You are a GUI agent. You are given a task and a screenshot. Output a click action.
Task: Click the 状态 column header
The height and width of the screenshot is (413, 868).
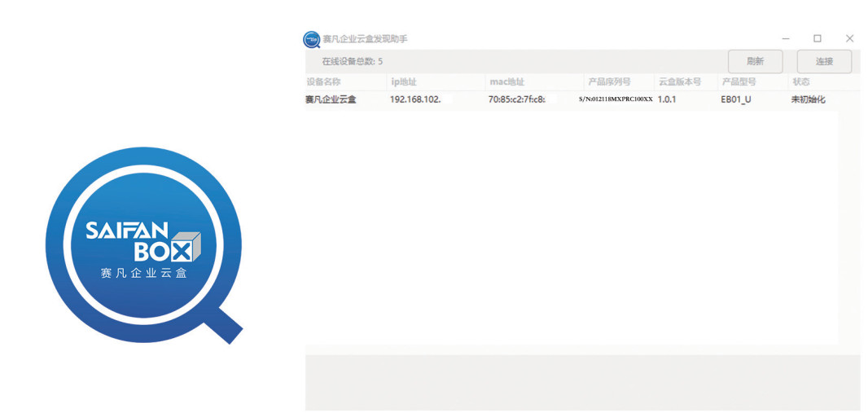(801, 82)
